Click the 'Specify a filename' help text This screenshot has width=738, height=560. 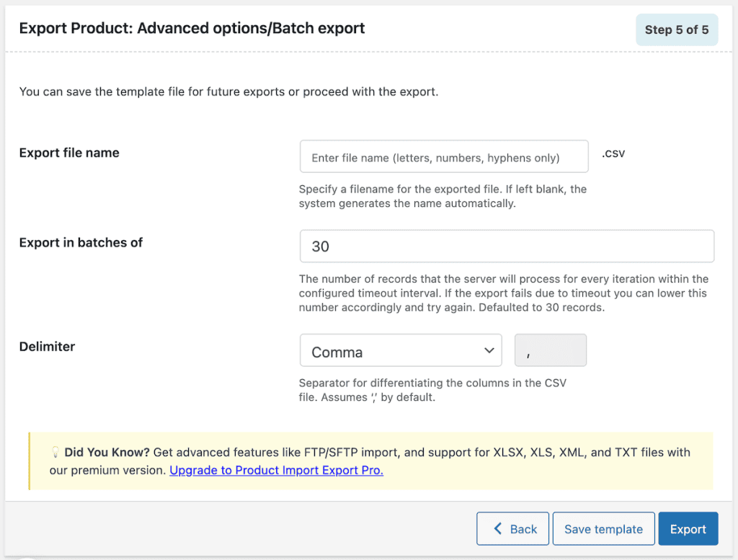pos(443,196)
